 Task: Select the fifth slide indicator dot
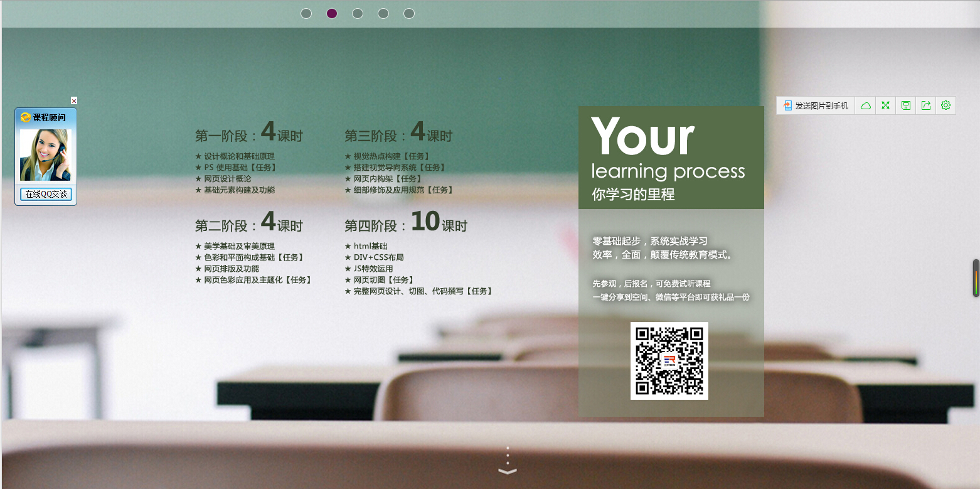[x=409, y=13]
